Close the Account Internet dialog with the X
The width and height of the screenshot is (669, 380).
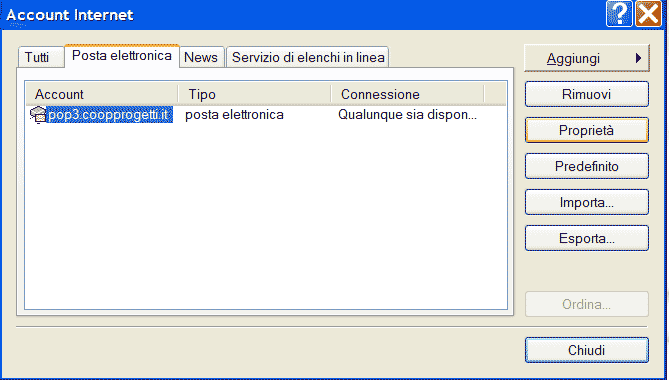tap(649, 14)
